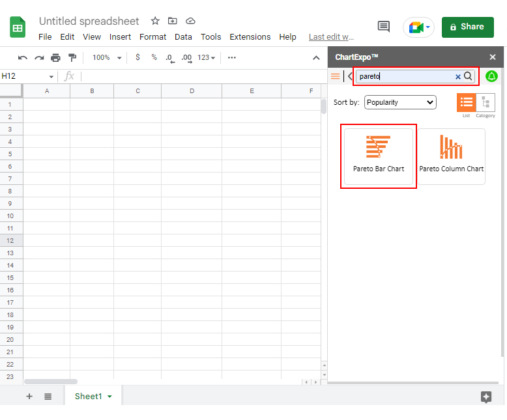The height and width of the screenshot is (420, 507).
Task: Close the ChartExpo side panel
Action: click(493, 57)
